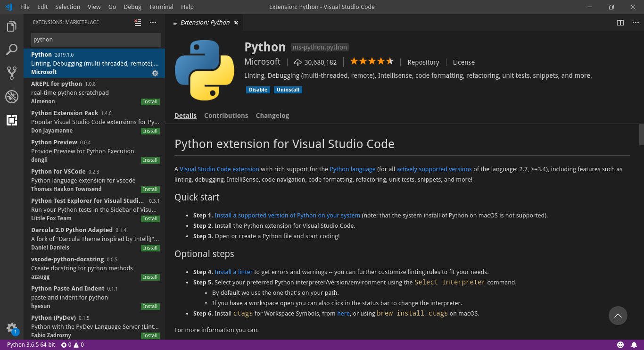Click the VS Code logo icon
Image resolution: width=644 pixels, height=350 pixels.
click(8, 7)
